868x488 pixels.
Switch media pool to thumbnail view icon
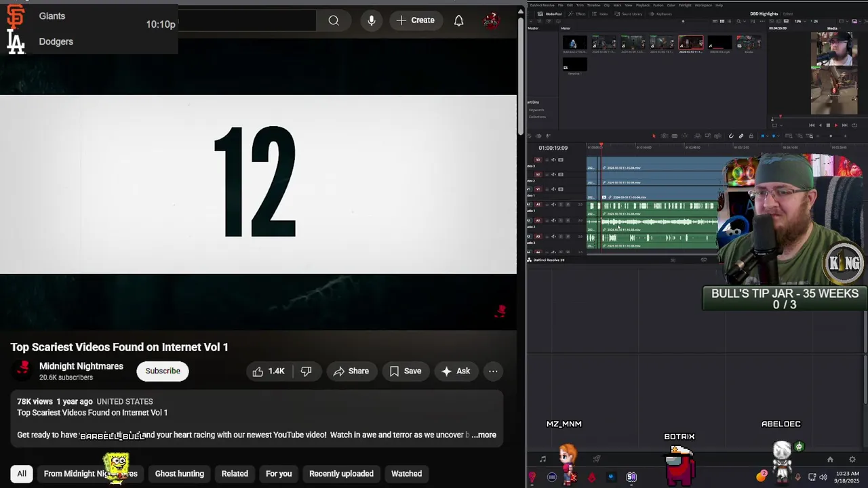722,21
